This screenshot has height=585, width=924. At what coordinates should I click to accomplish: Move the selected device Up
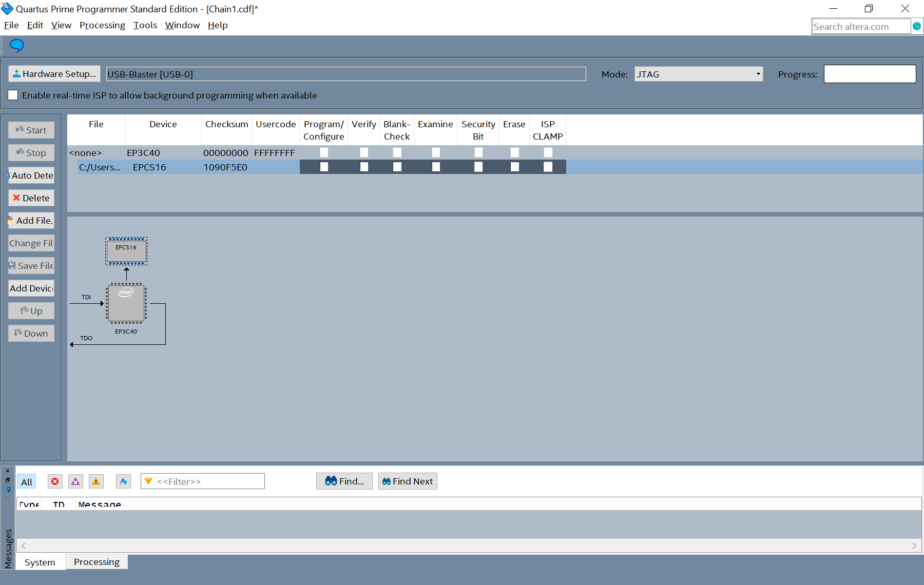pyautogui.click(x=31, y=311)
